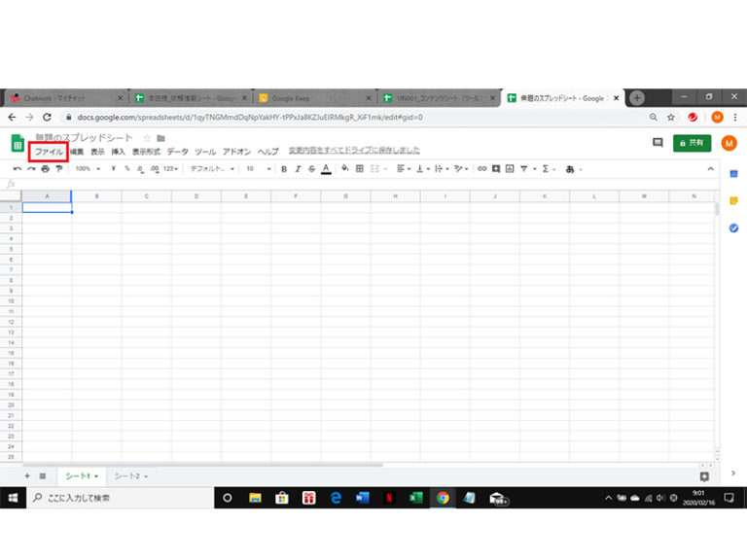Toggle italic formatting
The image size is (747, 560).
pos(298,168)
